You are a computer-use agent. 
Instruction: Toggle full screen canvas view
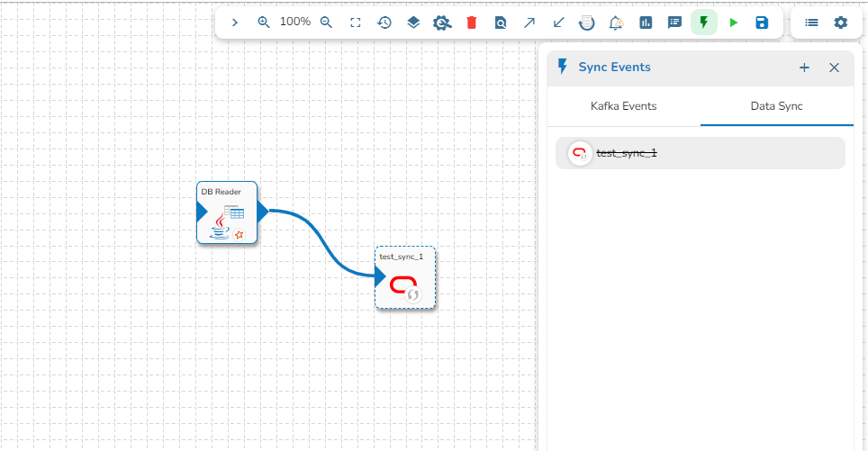[356, 23]
